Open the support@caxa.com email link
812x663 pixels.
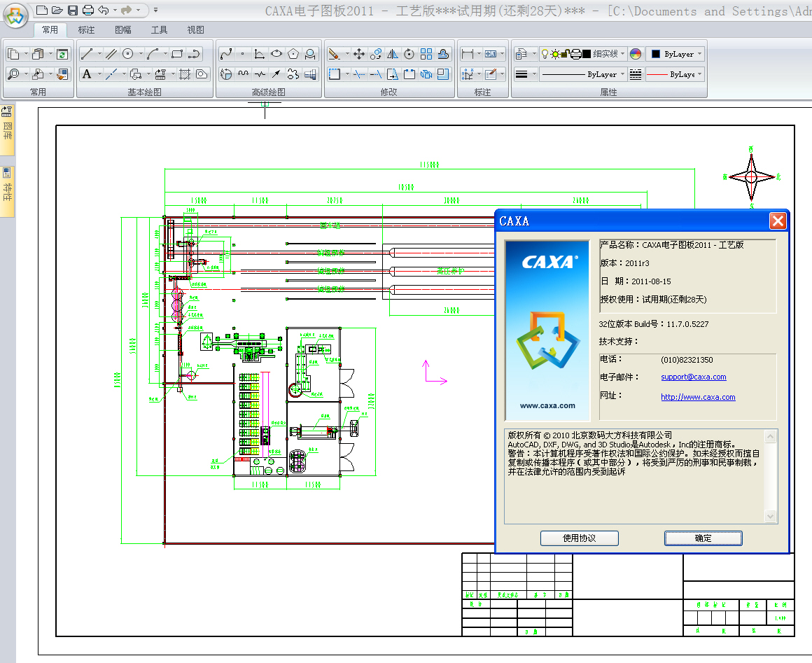pyautogui.click(x=693, y=377)
